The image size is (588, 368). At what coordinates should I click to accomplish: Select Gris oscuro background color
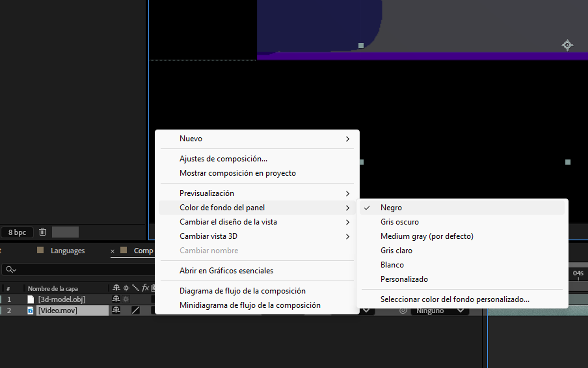[x=400, y=222]
